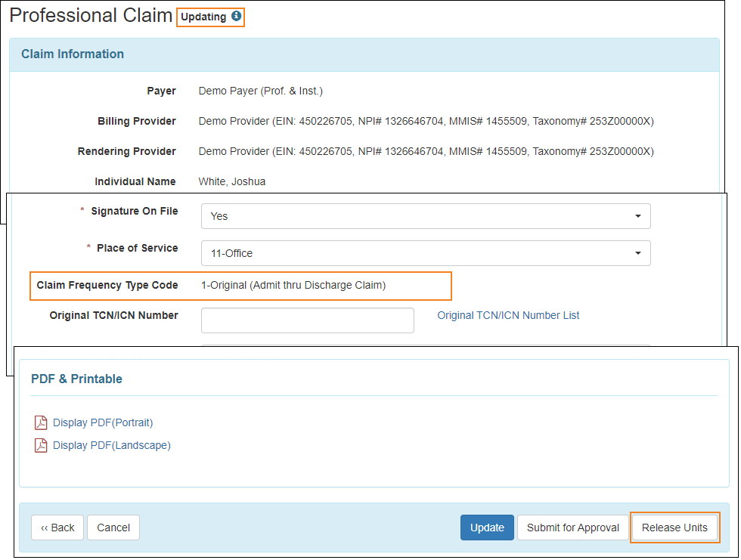
Task: Click the info icon beside Updating status
Action: point(236,16)
